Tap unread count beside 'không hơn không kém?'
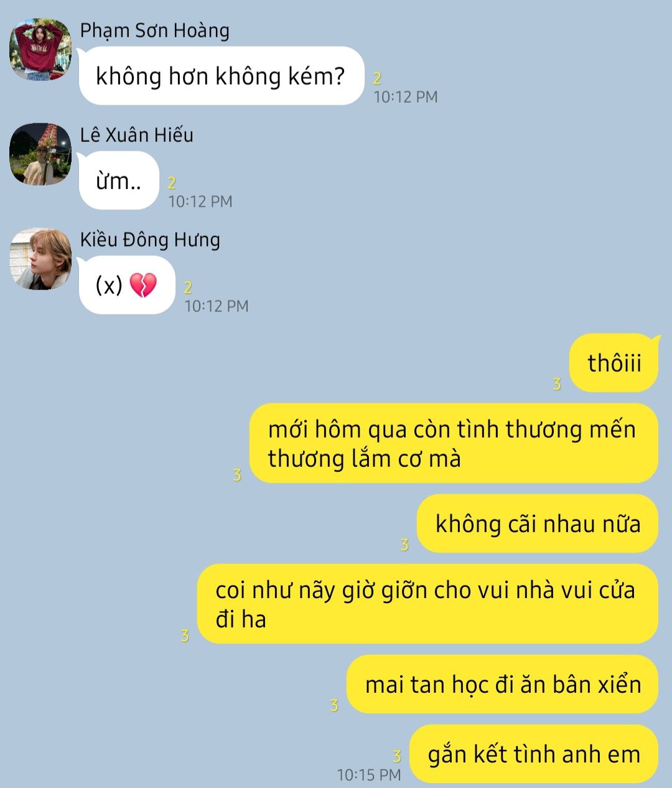Image resolution: width=672 pixels, height=788 pixels. [x=377, y=78]
